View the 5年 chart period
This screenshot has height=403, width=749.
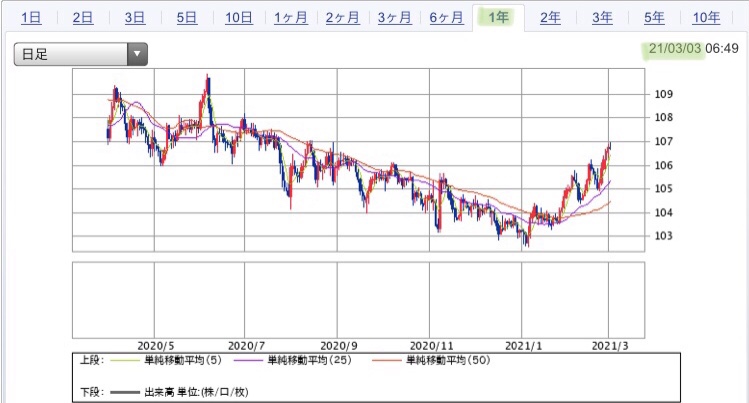tap(654, 18)
